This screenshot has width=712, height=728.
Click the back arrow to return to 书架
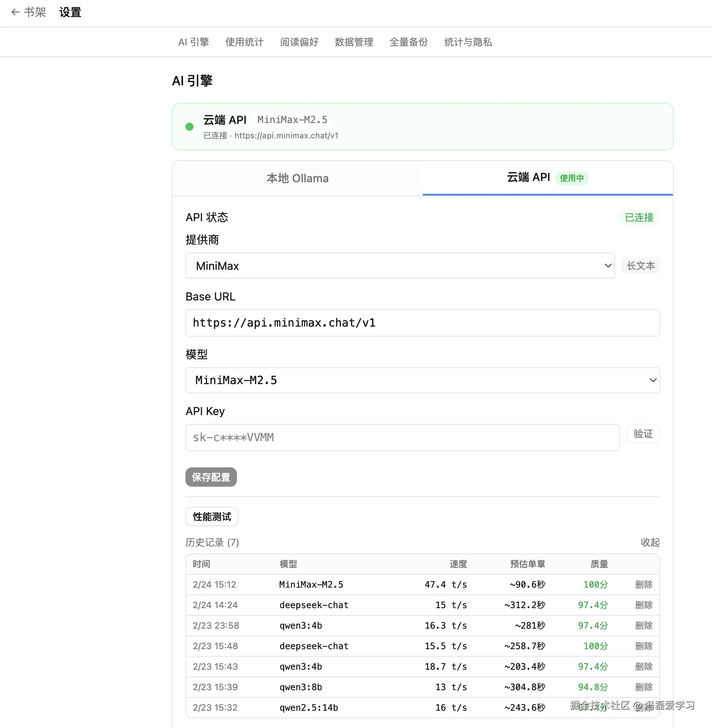[15, 12]
